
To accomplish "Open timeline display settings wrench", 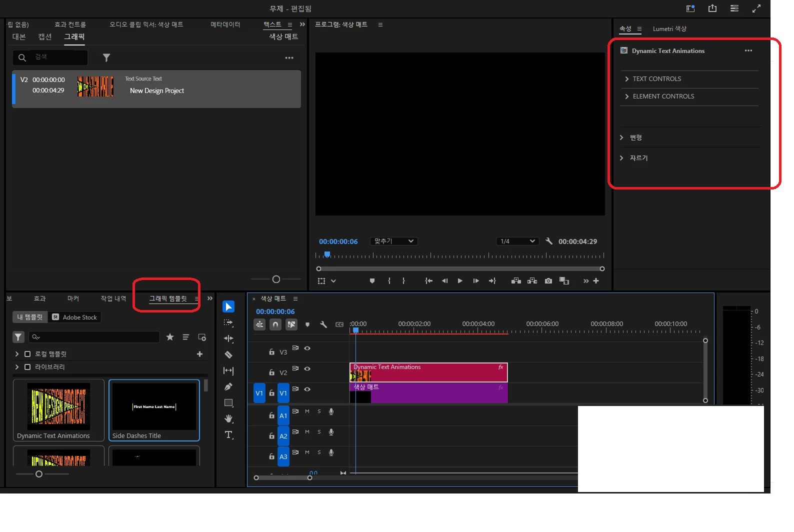I will 323,324.
